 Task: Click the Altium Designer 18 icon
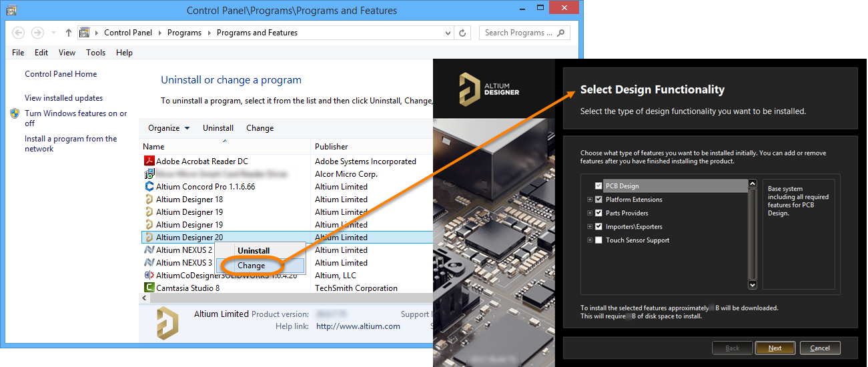(x=149, y=200)
